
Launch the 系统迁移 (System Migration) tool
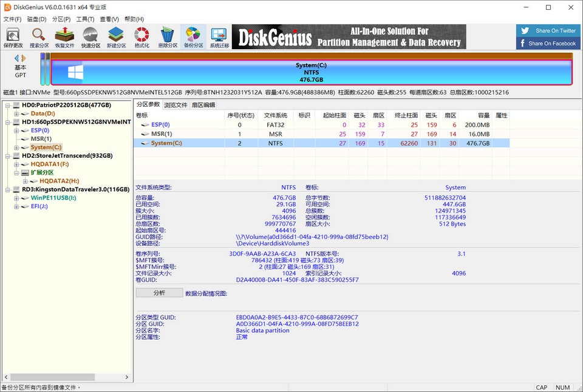[219, 37]
